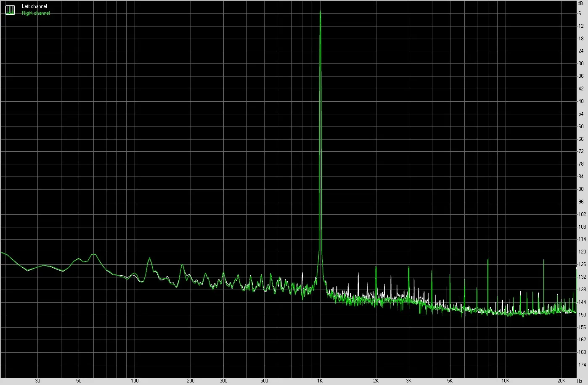Click the -60 dB level label
Screen dimensions: 588x385
pos(581,126)
